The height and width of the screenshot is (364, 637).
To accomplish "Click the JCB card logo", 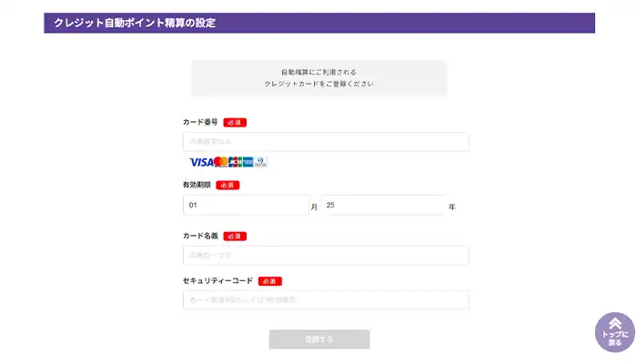I will (x=235, y=162).
